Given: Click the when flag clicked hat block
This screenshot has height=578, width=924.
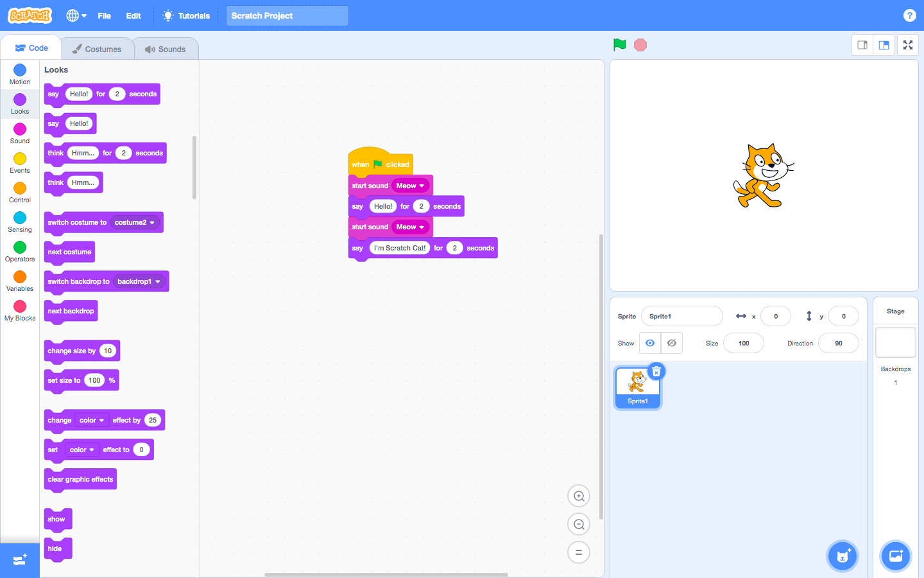Looking at the screenshot, I should point(380,162).
